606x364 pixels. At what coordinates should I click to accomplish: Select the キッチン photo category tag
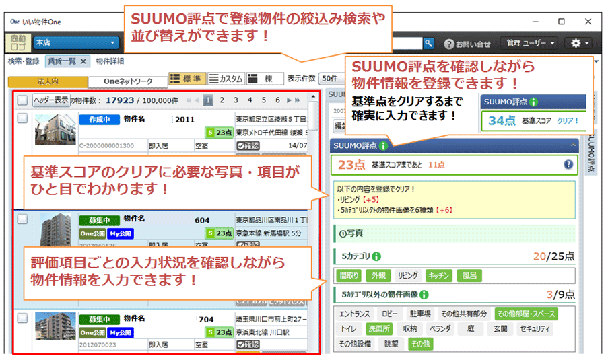tap(438, 276)
